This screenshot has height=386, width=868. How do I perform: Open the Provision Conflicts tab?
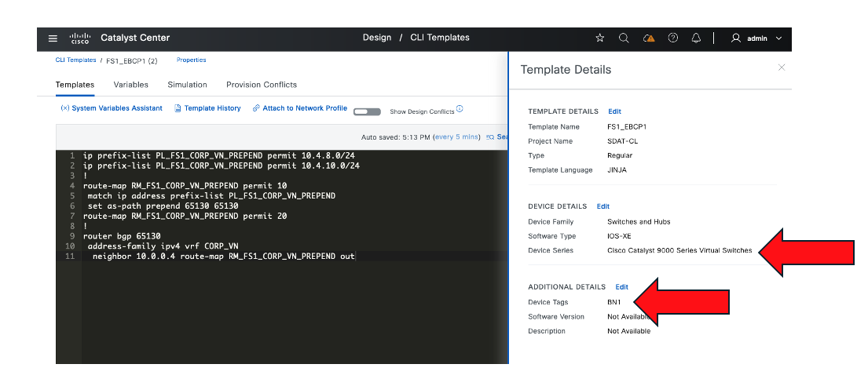[262, 85]
